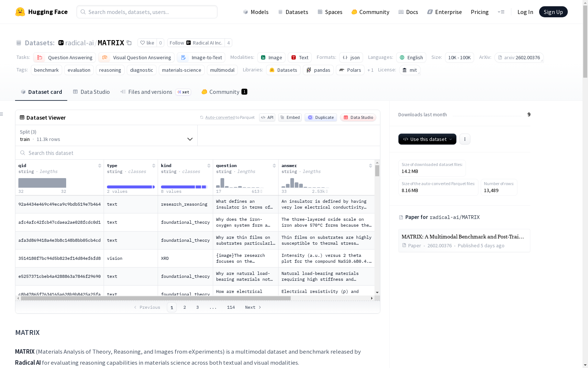
Task: Open the left sidebar table of contents icon
Action: point(2,114)
